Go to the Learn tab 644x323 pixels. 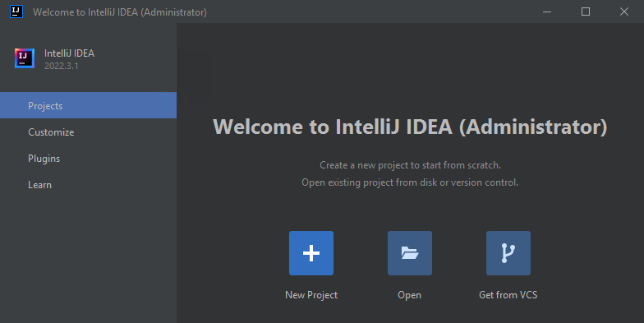(x=89, y=184)
